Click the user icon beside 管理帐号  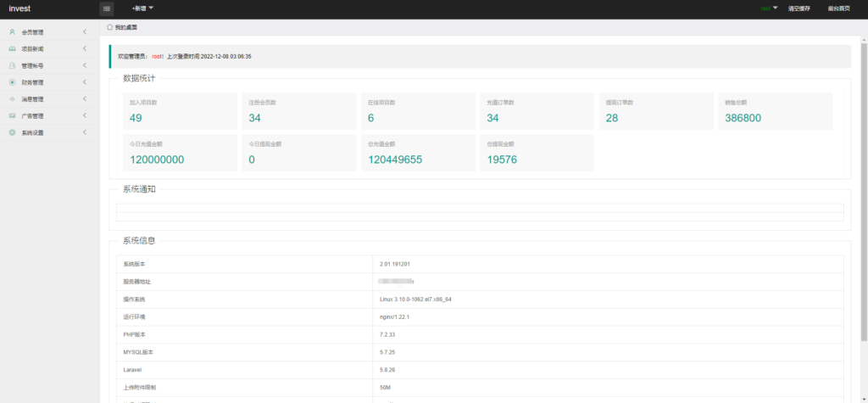tap(12, 65)
